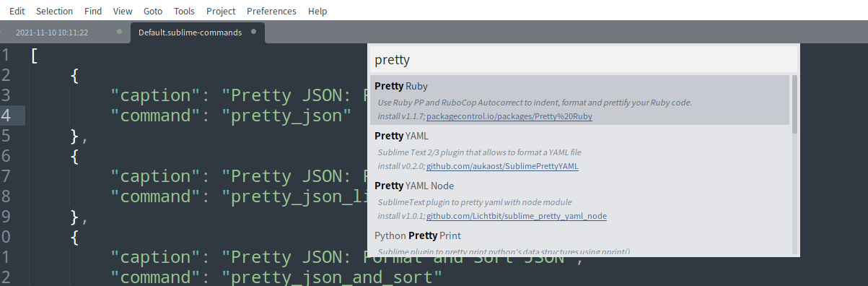Open the Help menu

tap(317, 11)
